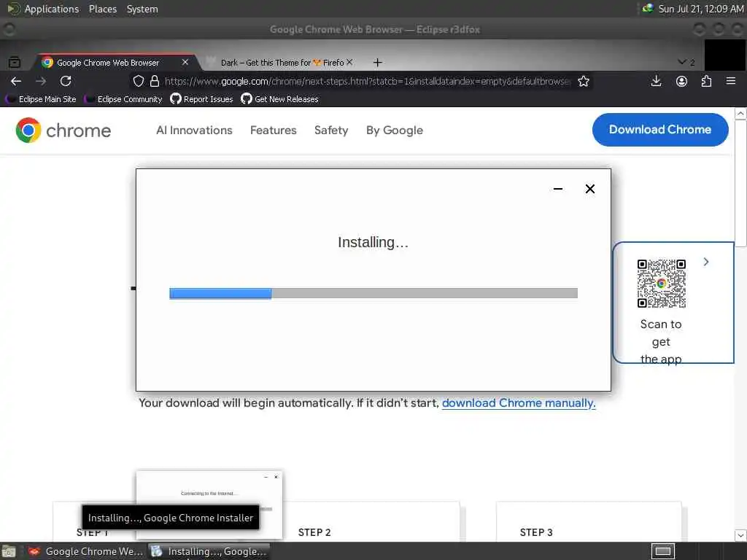
Task: Switch to Google Chrome Web Browser taskbar entry
Action: pos(86,551)
